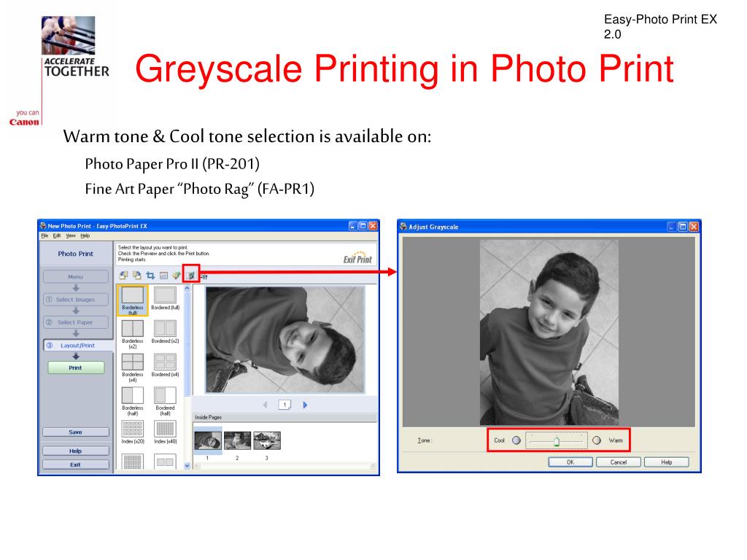This screenshot has width=747, height=560.
Task: Click Help in Adjust Grayscale dialog
Action: [667, 462]
